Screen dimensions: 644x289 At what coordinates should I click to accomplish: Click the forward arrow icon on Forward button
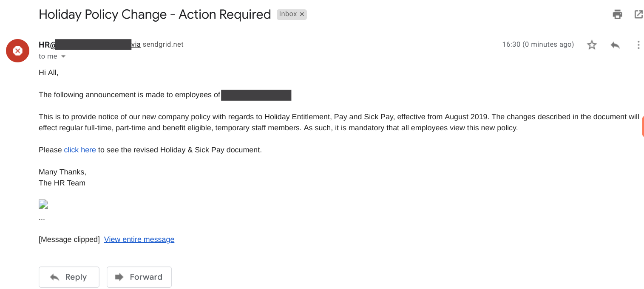[119, 277]
